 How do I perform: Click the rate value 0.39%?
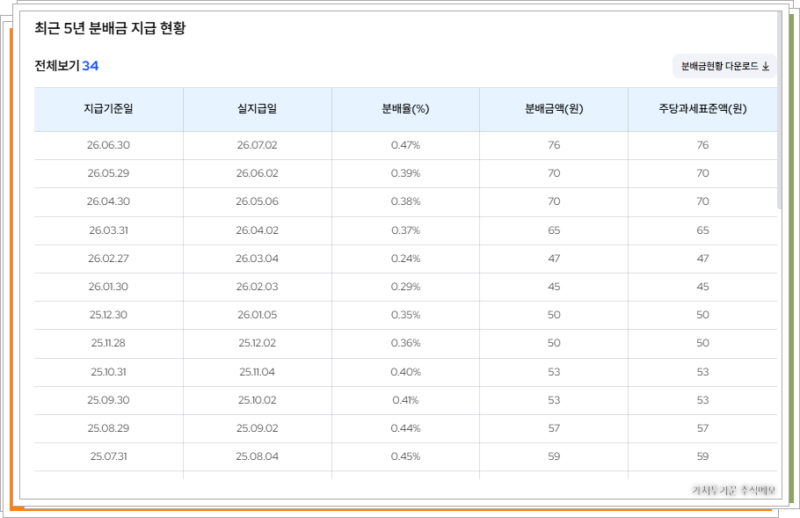point(406,173)
